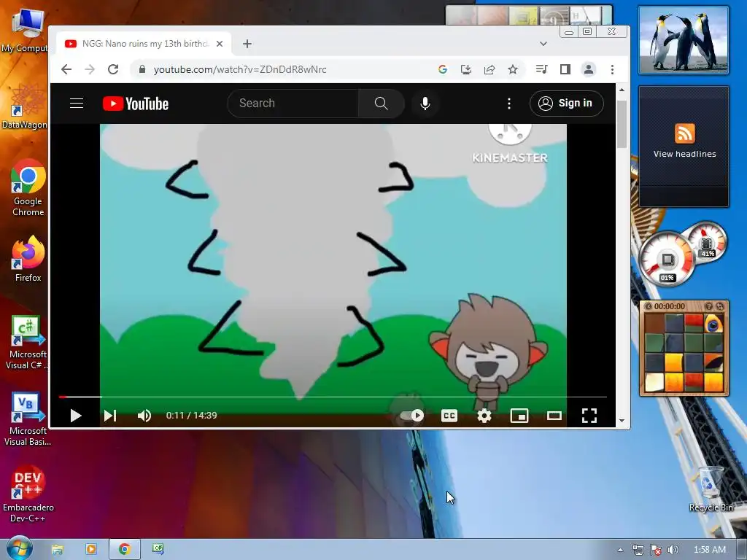Close the NGG YouTube tab
The image size is (747, 560).
point(220,44)
